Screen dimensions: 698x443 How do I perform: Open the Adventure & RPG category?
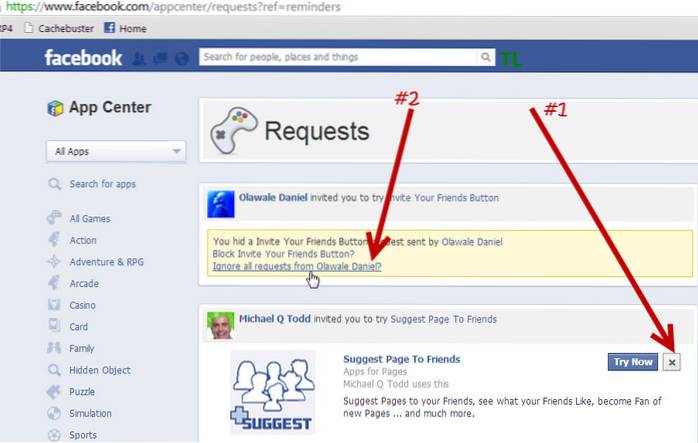tap(106, 262)
